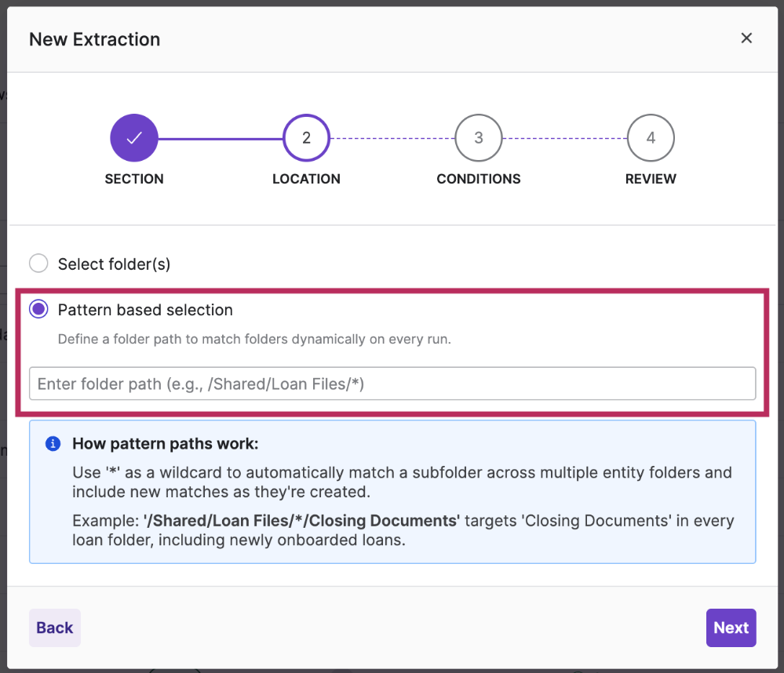Focus the folder path input field
The height and width of the screenshot is (673, 784).
point(392,384)
